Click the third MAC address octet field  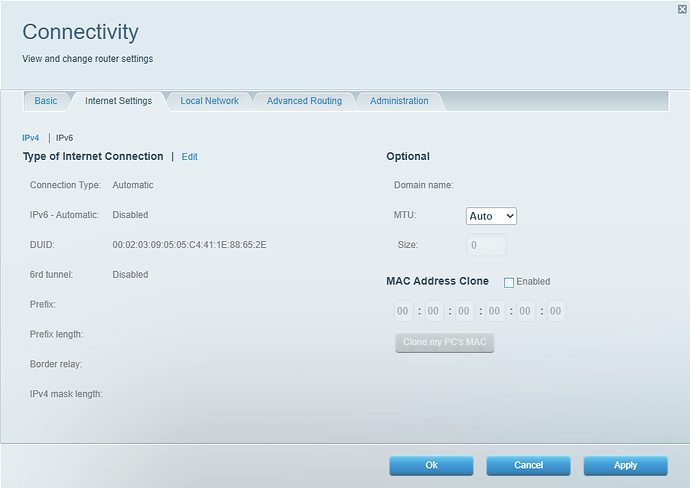coord(465,311)
